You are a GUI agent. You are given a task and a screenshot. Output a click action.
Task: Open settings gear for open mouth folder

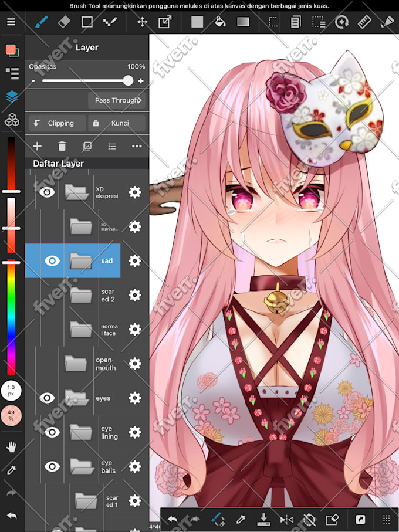pos(135,364)
